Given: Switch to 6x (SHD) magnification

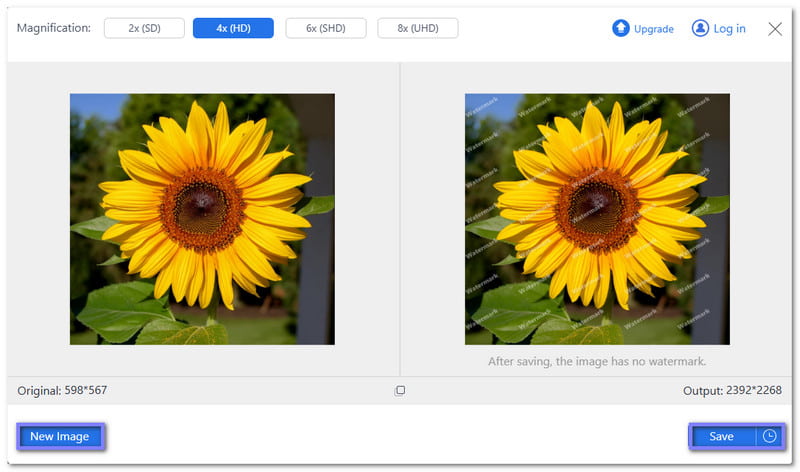Looking at the screenshot, I should 325,28.
